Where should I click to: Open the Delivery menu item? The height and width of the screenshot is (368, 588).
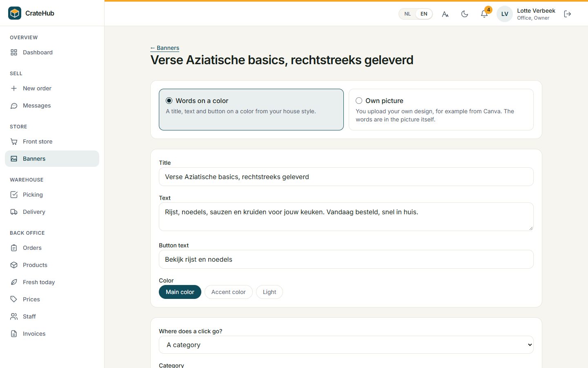click(52, 212)
